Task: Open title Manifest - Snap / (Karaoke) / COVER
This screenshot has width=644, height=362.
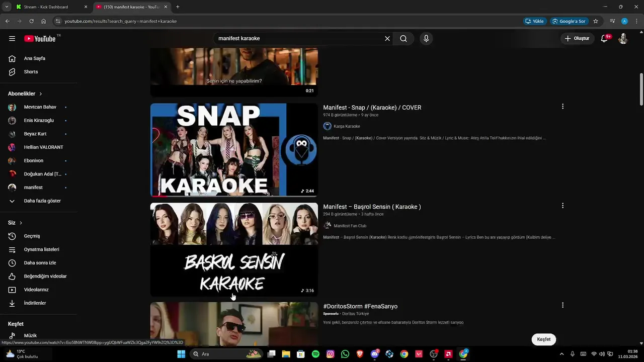Action: coord(372,108)
